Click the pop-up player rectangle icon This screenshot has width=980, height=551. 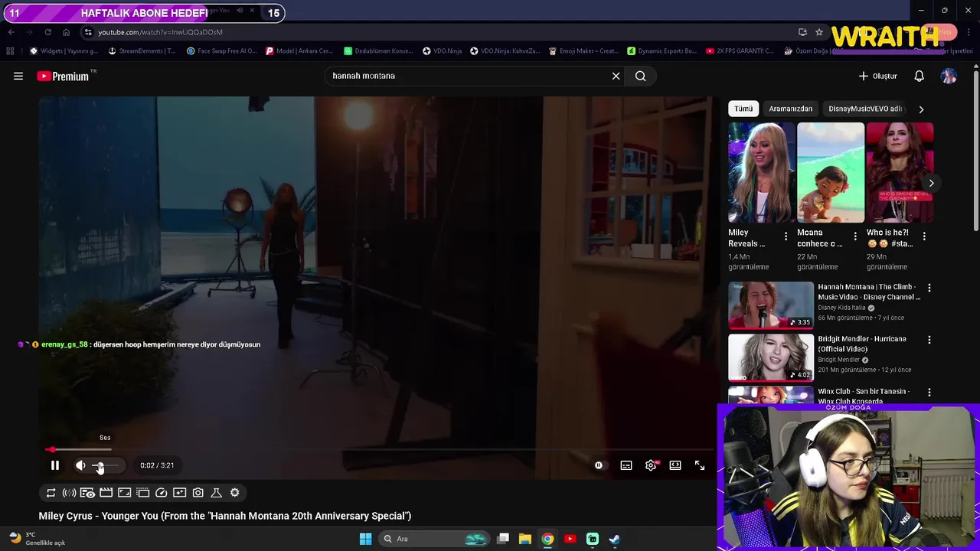(x=124, y=493)
